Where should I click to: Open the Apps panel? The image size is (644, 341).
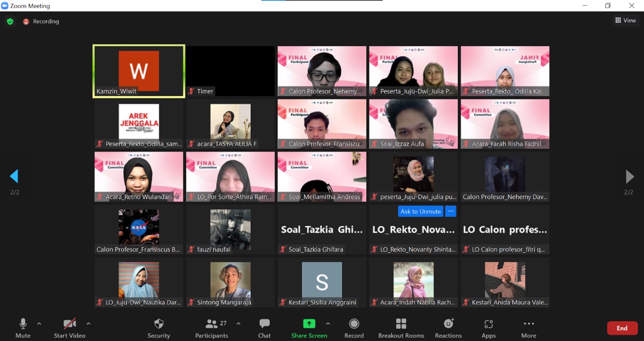pyautogui.click(x=488, y=324)
